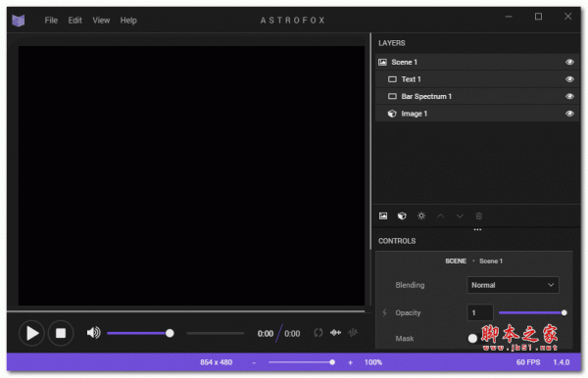Open the Blending mode dropdown

point(513,285)
